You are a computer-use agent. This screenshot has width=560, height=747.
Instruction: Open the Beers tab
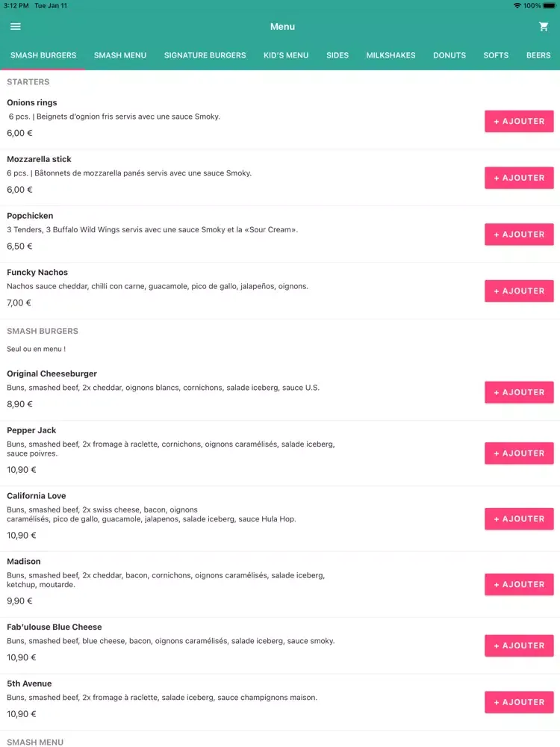coord(538,55)
